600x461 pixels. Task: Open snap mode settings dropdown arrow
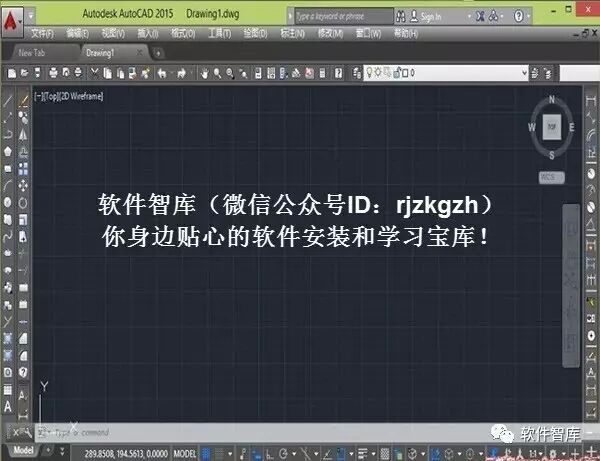click(x=230, y=454)
